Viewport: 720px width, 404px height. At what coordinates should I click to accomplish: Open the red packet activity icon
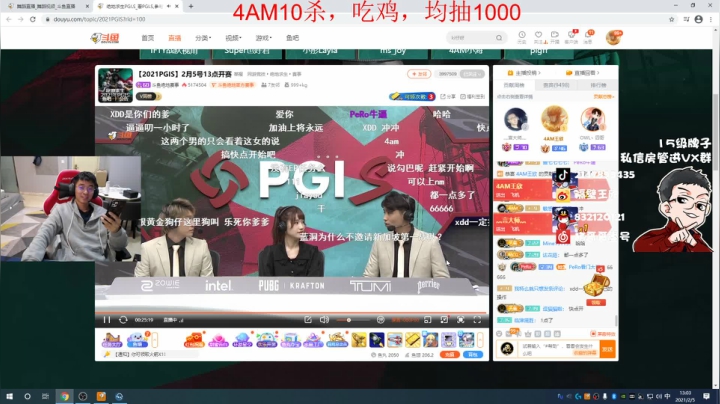click(194, 340)
